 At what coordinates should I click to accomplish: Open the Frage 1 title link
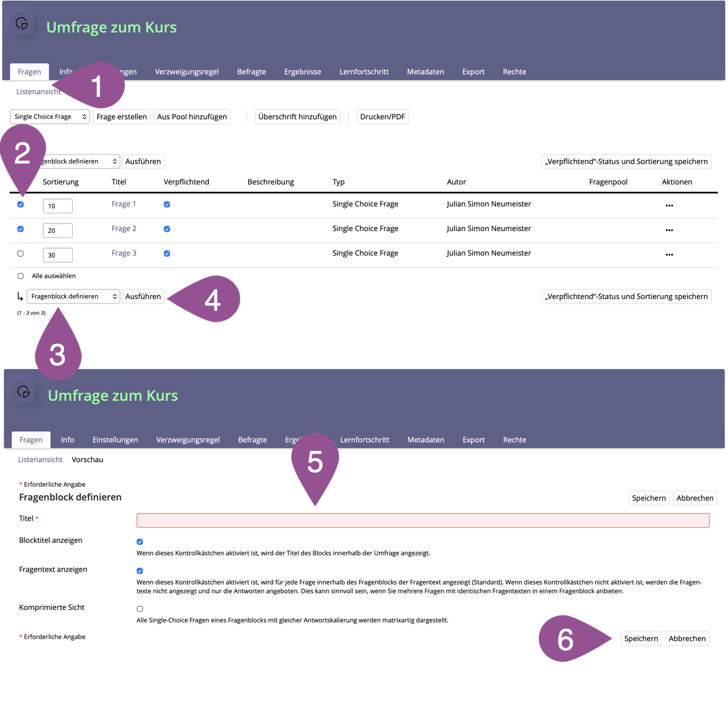(x=124, y=204)
